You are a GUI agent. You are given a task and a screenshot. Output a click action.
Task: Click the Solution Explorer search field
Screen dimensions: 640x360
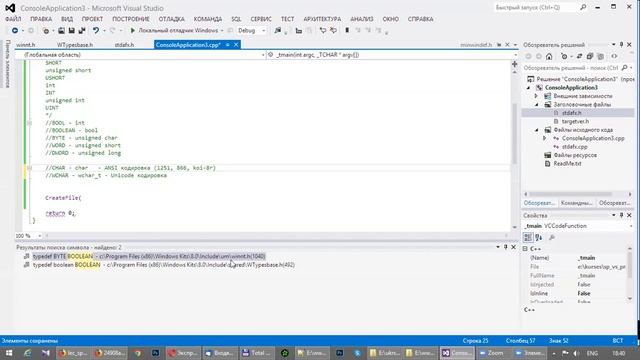click(x=571, y=68)
